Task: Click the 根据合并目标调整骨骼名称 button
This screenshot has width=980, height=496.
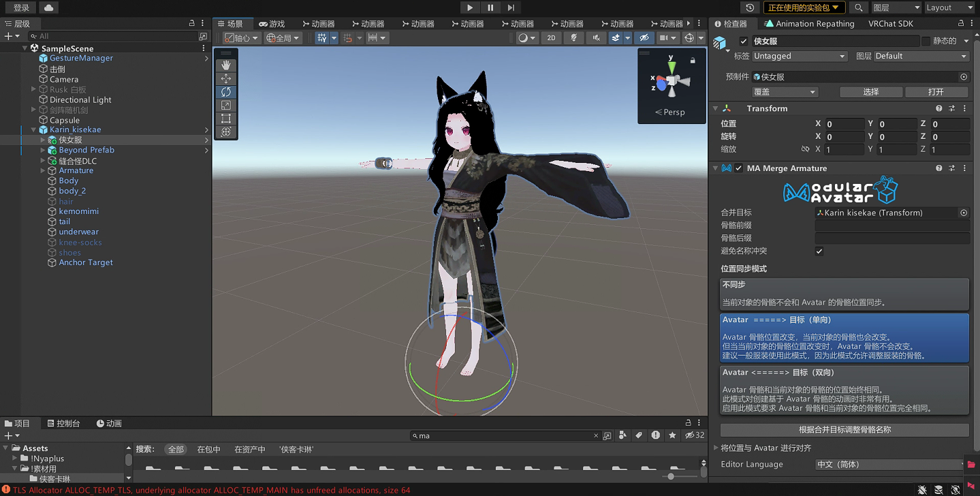Action: click(x=844, y=430)
